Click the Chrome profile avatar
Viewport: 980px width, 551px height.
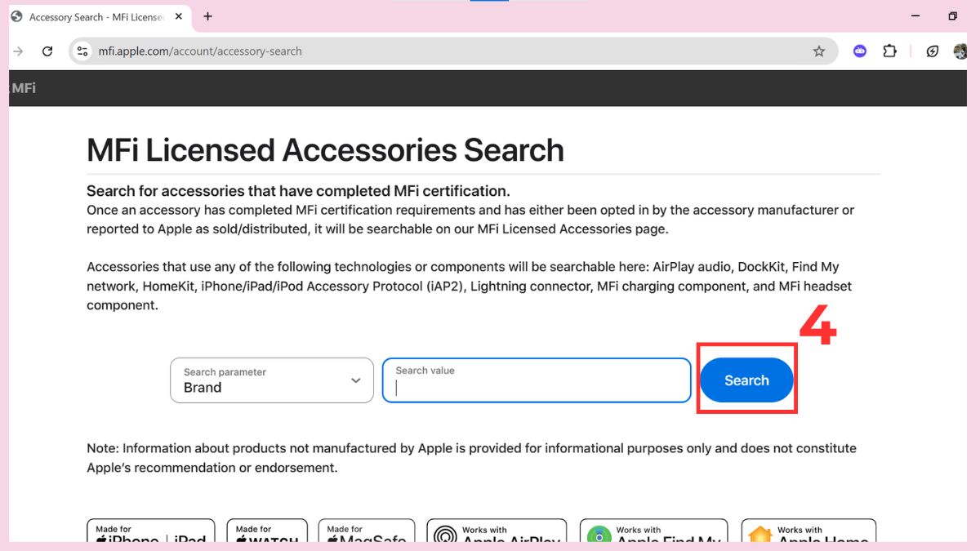point(962,51)
